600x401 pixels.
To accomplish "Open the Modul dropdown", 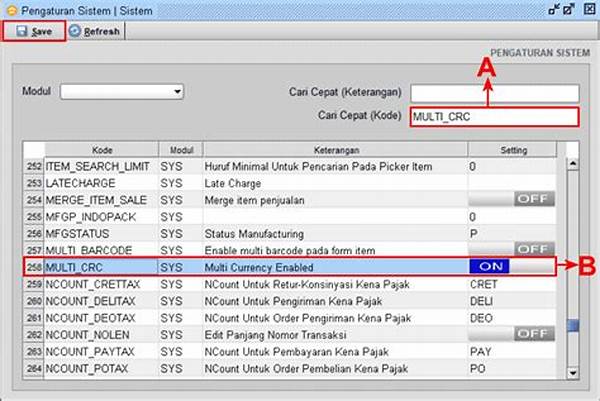I will [x=122, y=92].
